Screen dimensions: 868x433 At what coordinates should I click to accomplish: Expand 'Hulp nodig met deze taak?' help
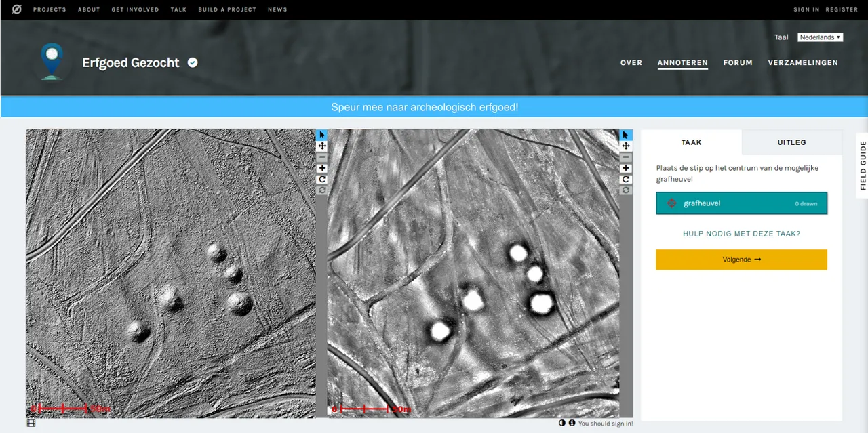tap(741, 234)
